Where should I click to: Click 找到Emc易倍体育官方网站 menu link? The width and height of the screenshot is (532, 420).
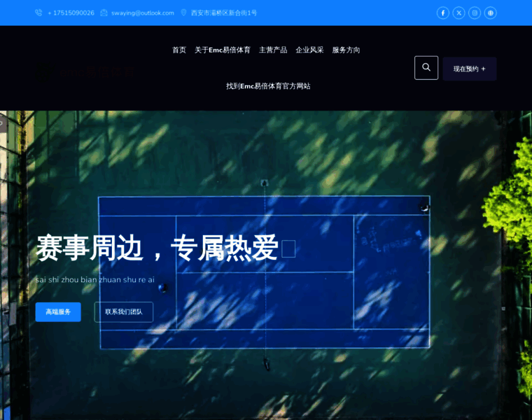pyautogui.click(x=268, y=86)
